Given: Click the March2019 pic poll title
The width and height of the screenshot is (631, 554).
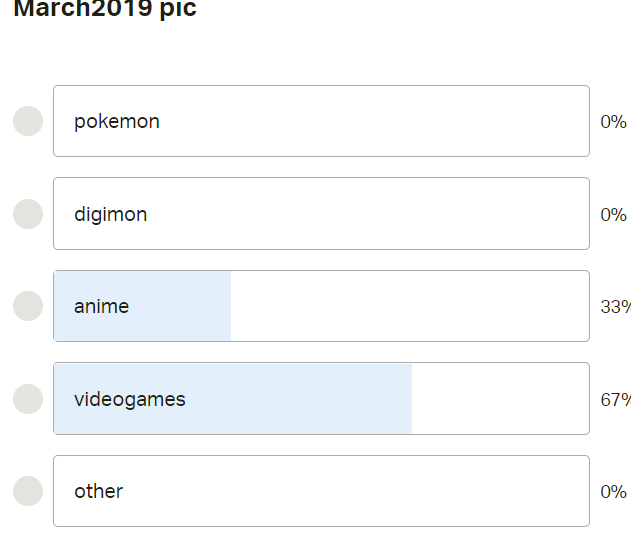Looking at the screenshot, I should click(105, 10).
